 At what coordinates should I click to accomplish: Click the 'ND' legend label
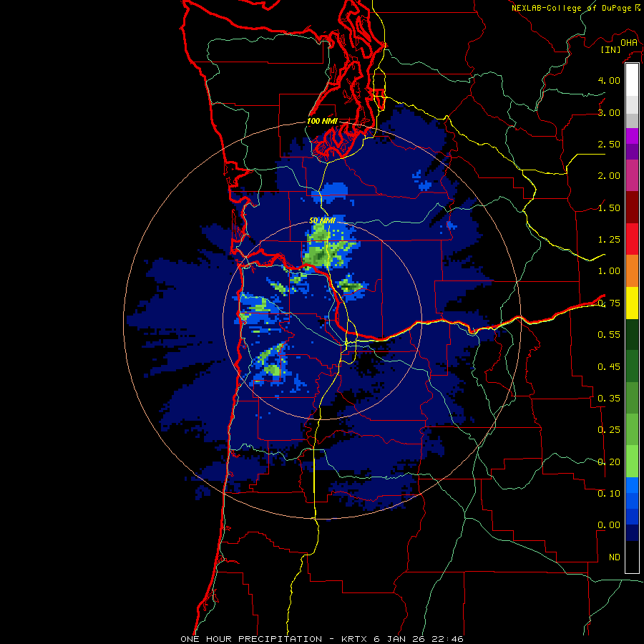pyautogui.click(x=615, y=557)
